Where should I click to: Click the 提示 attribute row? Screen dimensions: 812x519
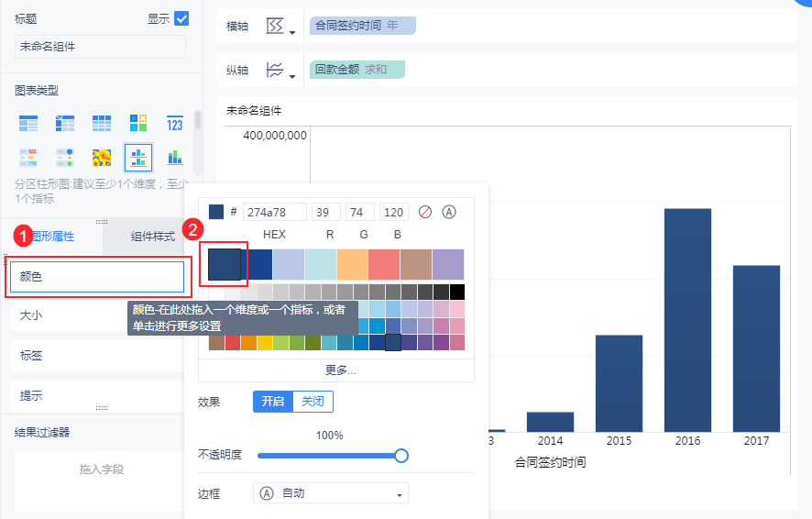97,396
